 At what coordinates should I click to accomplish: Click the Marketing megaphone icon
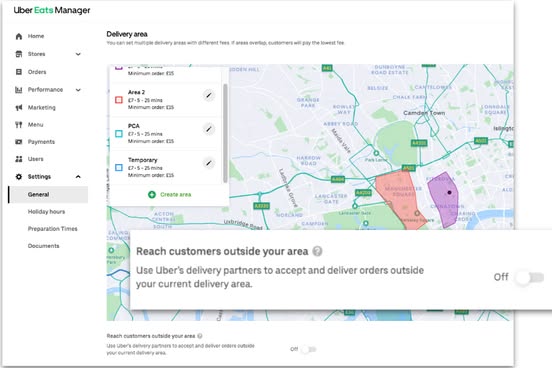pyautogui.click(x=19, y=107)
